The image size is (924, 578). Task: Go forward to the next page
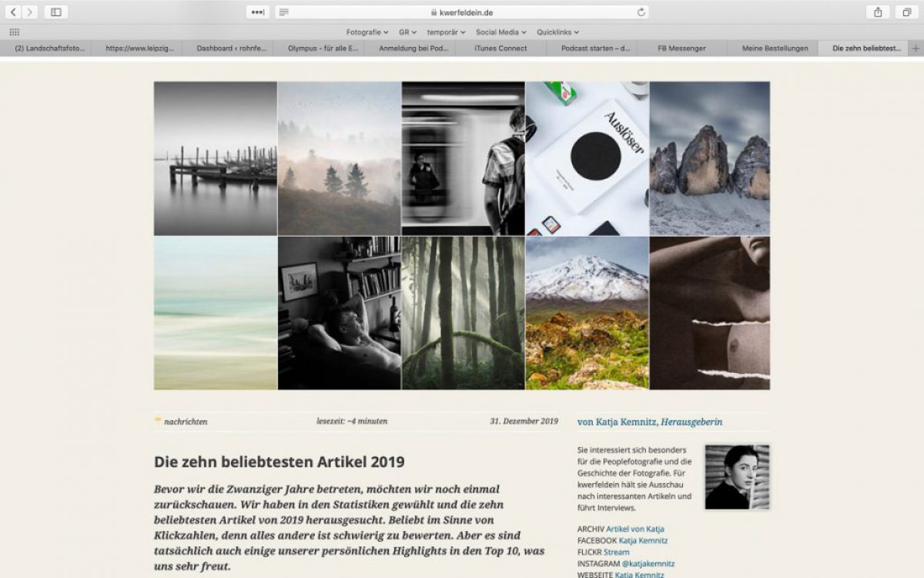29,12
